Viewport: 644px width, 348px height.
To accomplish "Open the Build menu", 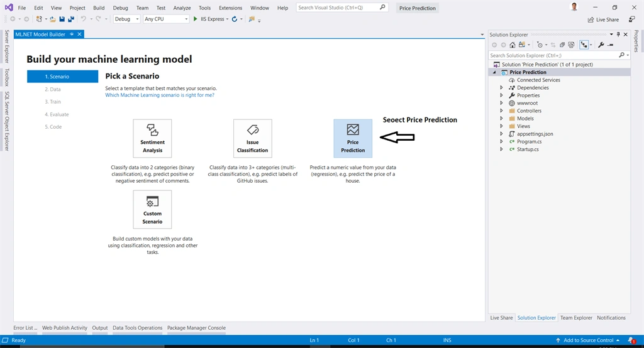I will [99, 8].
